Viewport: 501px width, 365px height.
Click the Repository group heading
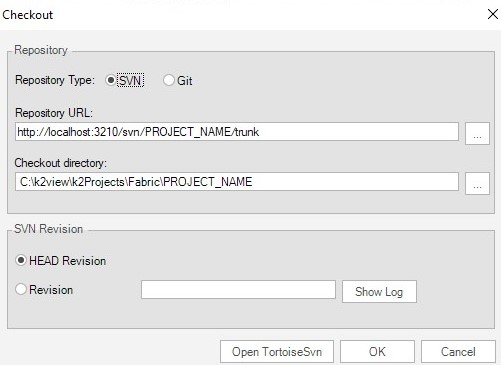point(41,50)
